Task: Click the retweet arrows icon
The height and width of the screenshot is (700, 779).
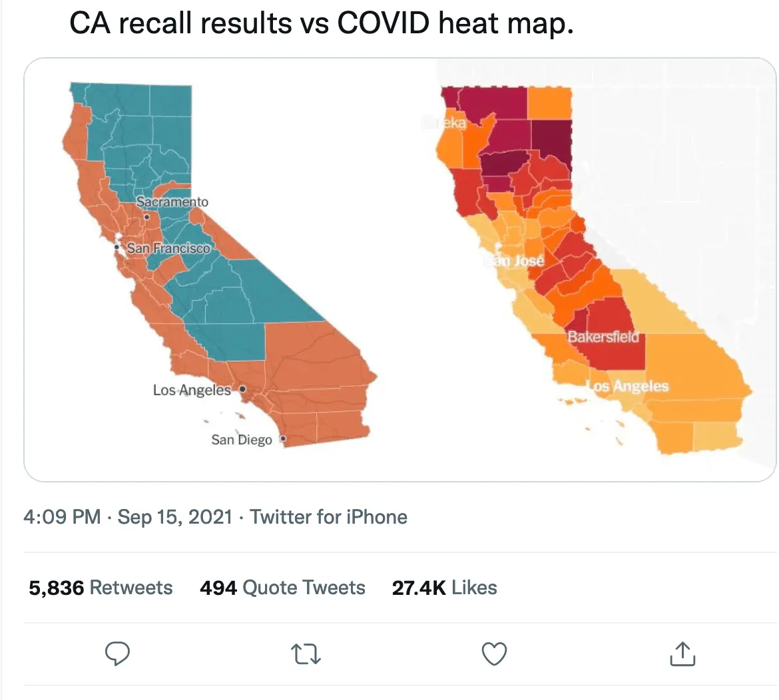Action: 306,654
